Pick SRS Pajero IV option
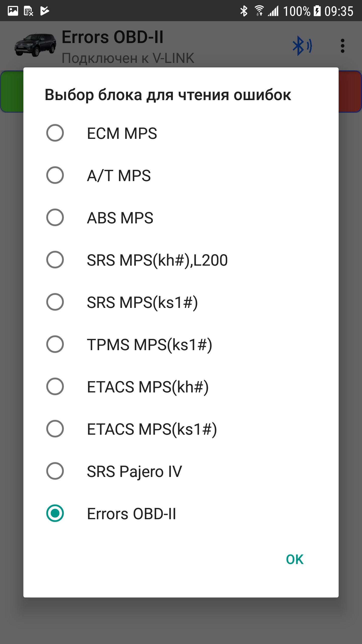 55,471
